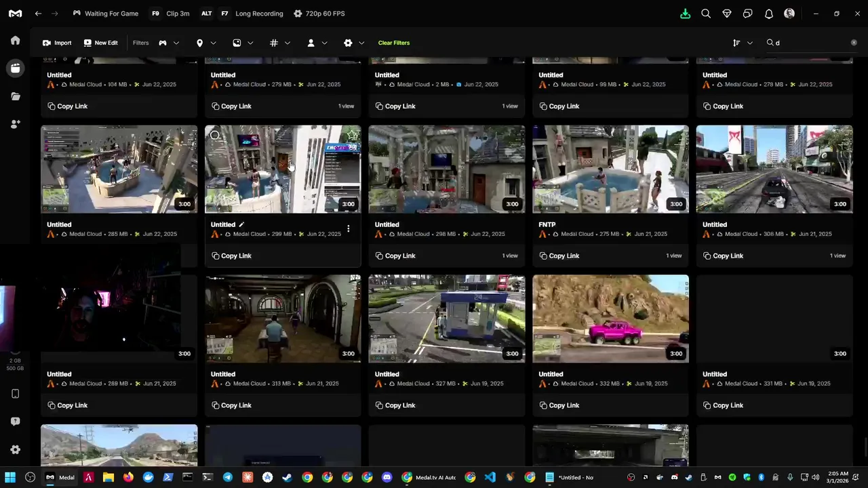The image size is (868, 488).
Task: Open the three-dot menu of the 299 MB clip
Action: pyautogui.click(x=349, y=229)
